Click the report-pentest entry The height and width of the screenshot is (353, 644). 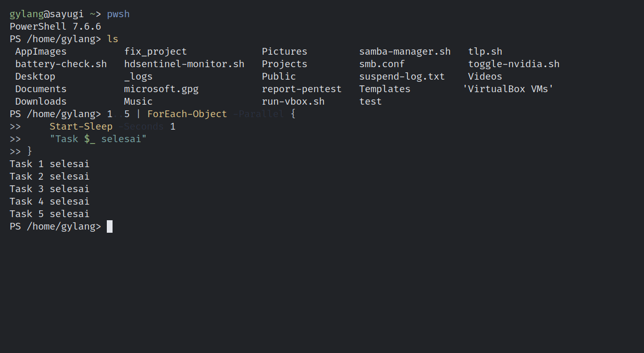(x=302, y=89)
